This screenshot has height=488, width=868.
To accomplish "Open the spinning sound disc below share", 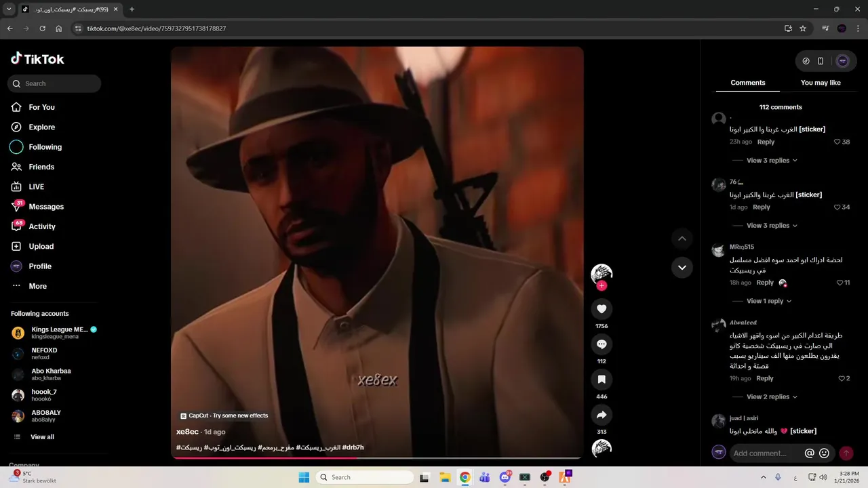I will 601,449.
